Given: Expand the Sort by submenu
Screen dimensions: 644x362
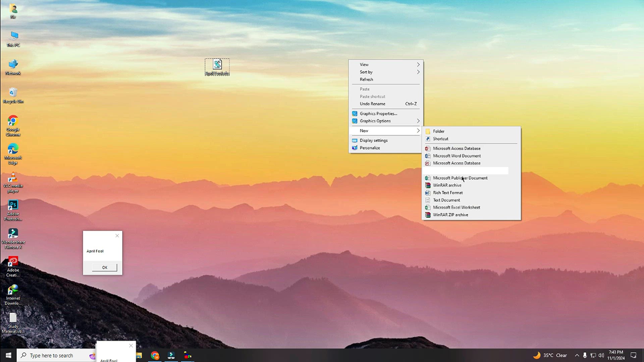Looking at the screenshot, I should coord(386,72).
